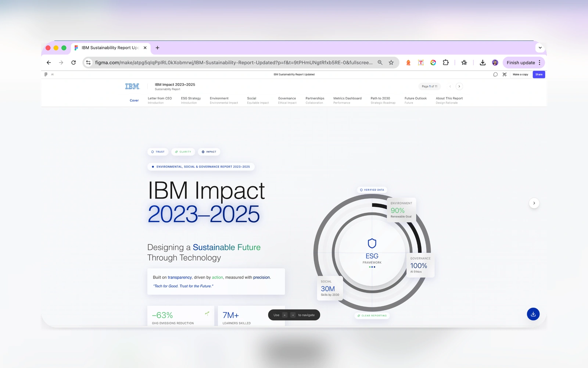The image size is (588, 368).
Task: Open the browser downloads icon
Action: [483, 63]
